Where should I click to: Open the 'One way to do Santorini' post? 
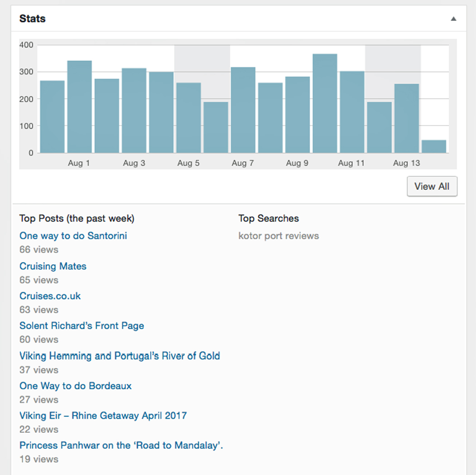coord(73,236)
